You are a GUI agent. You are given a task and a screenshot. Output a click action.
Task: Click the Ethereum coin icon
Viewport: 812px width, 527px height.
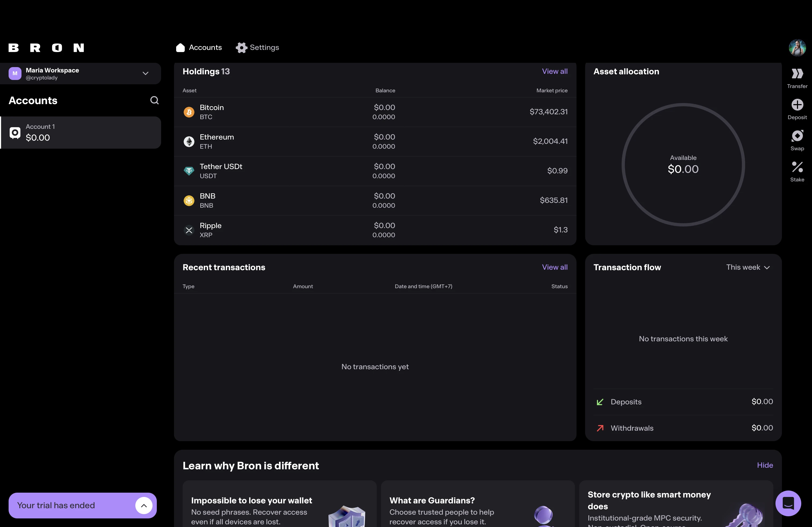pos(189,141)
